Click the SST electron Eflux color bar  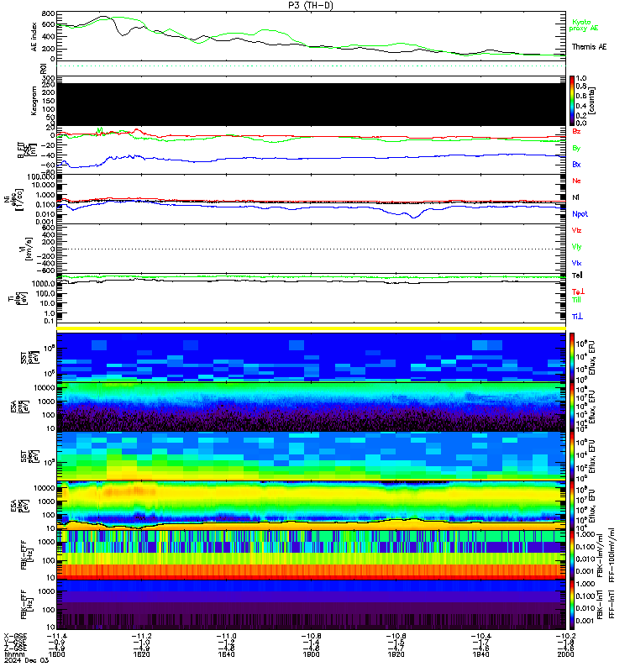(x=572, y=456)
